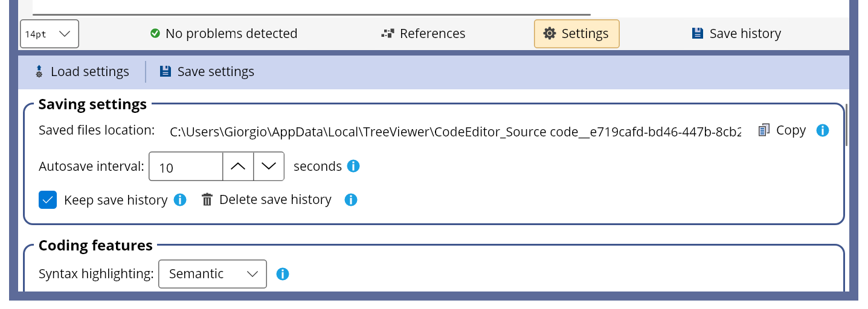This screenshot has width=868, height=309.
Task: Click Save settings button
Action: pyautogui.click(x=207, y=72)
